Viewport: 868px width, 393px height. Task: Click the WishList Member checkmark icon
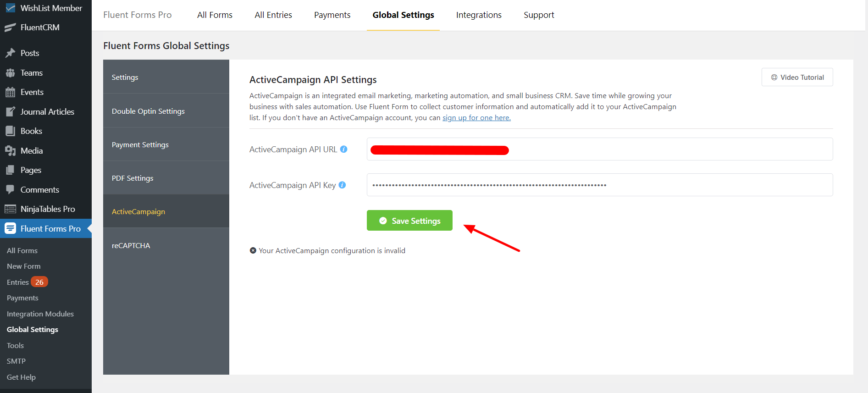click(10, 8)
